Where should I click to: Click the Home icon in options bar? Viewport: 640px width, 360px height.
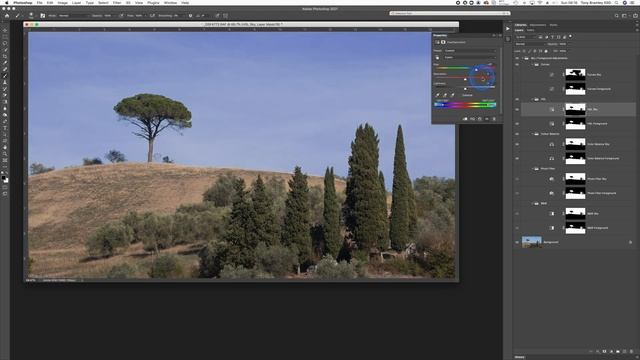tap(7, 16)
